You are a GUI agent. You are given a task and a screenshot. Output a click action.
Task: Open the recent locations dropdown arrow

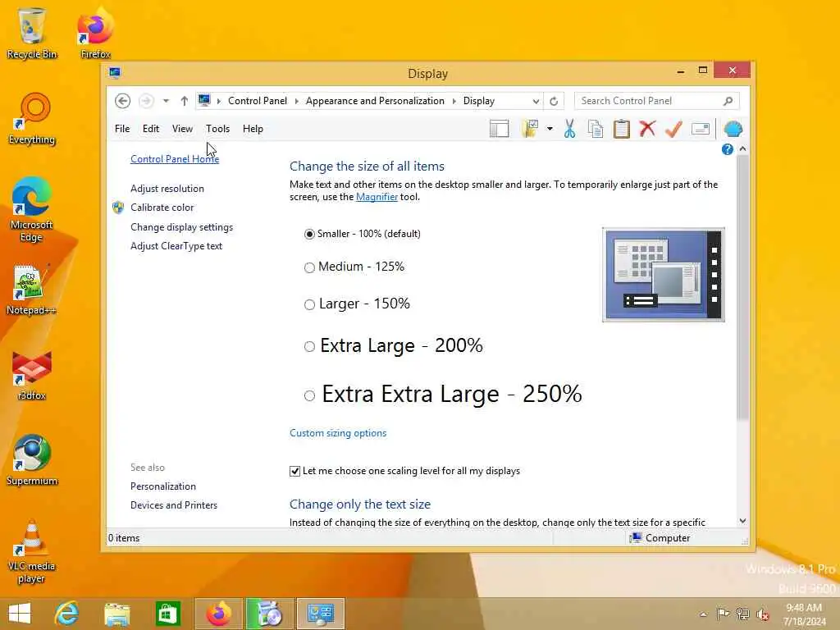pyautogui.click(x=166, y=101)
